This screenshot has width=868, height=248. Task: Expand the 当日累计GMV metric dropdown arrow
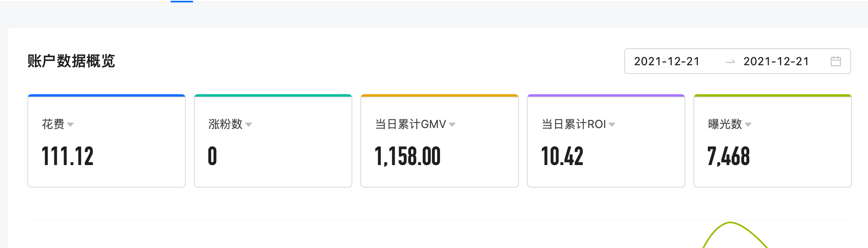pyautogui.click(x=452, y=125)
